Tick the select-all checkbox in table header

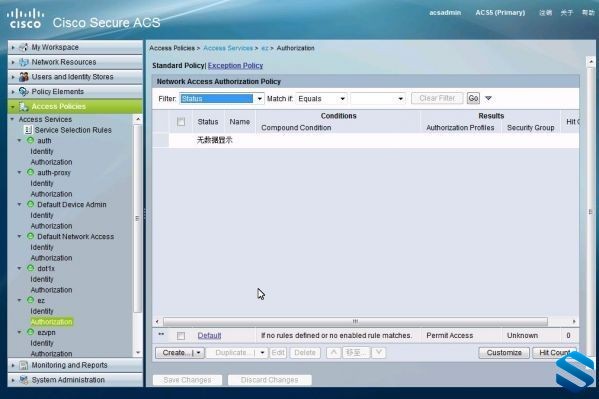click(x=181, y=122)
